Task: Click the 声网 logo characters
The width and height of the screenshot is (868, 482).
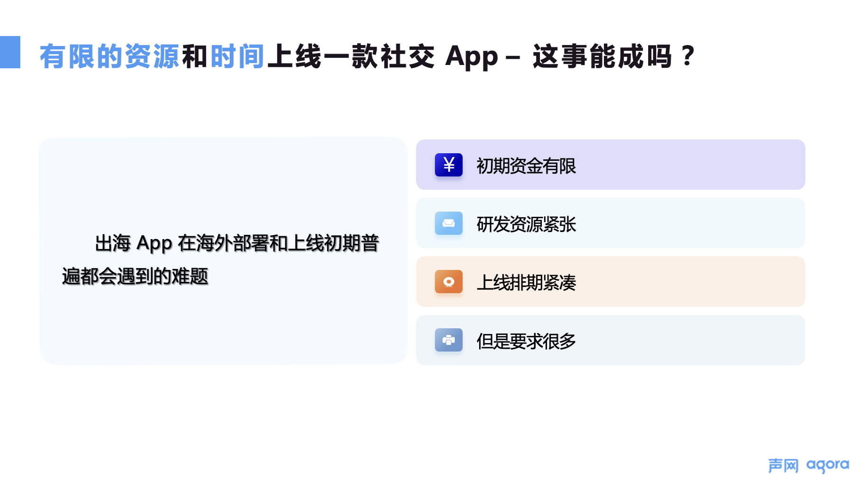Action: pyautogui.click(x=783, y=465)
